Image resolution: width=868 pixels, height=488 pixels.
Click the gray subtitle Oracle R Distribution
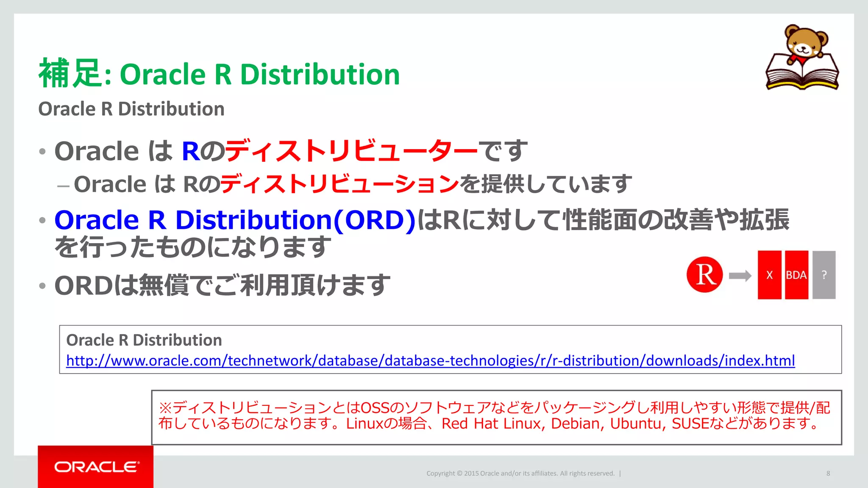(x=131, y=109)
